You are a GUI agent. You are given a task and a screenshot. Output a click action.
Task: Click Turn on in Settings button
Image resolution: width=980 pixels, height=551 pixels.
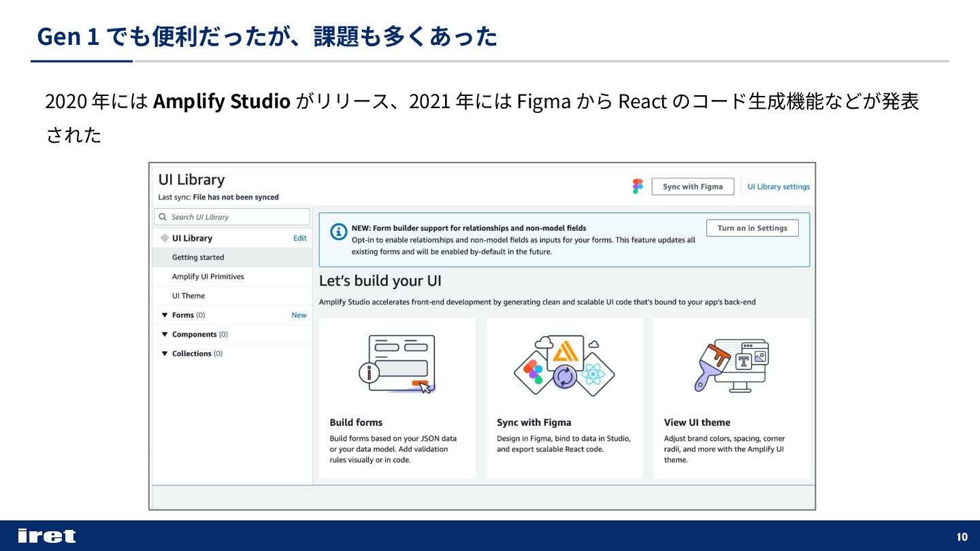click(x=753, y=228)
